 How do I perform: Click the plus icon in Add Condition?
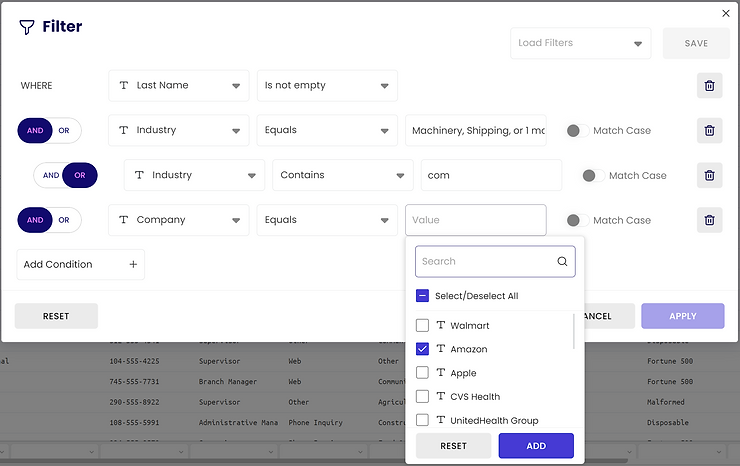click(x=133, y=265)
